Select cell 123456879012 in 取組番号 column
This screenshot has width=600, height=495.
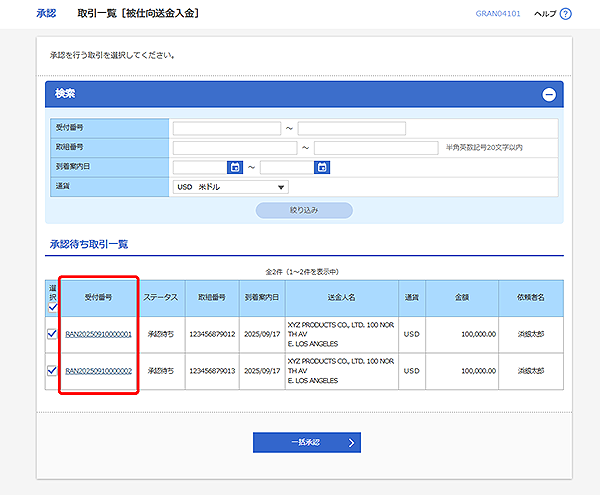[x=212, y=334]
